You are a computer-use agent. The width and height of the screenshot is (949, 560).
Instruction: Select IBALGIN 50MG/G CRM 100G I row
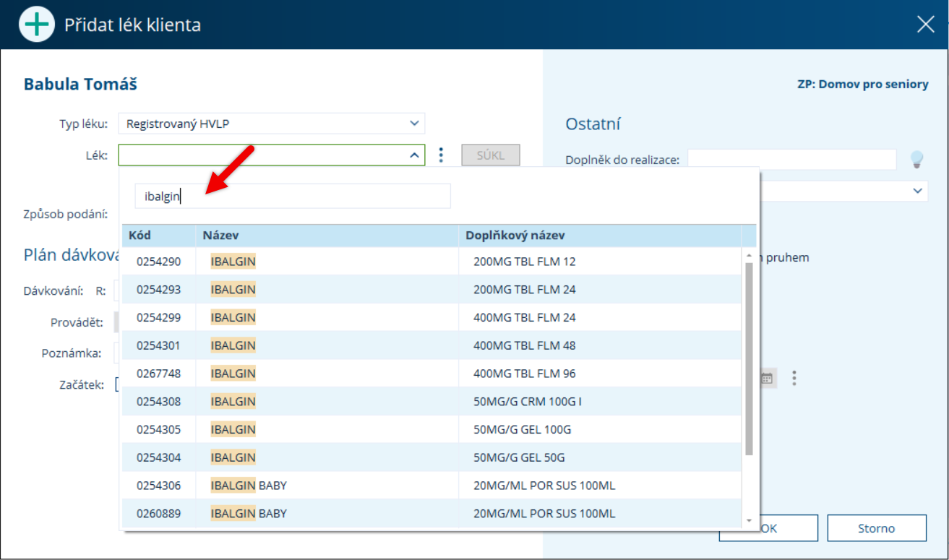coord(431,402)
